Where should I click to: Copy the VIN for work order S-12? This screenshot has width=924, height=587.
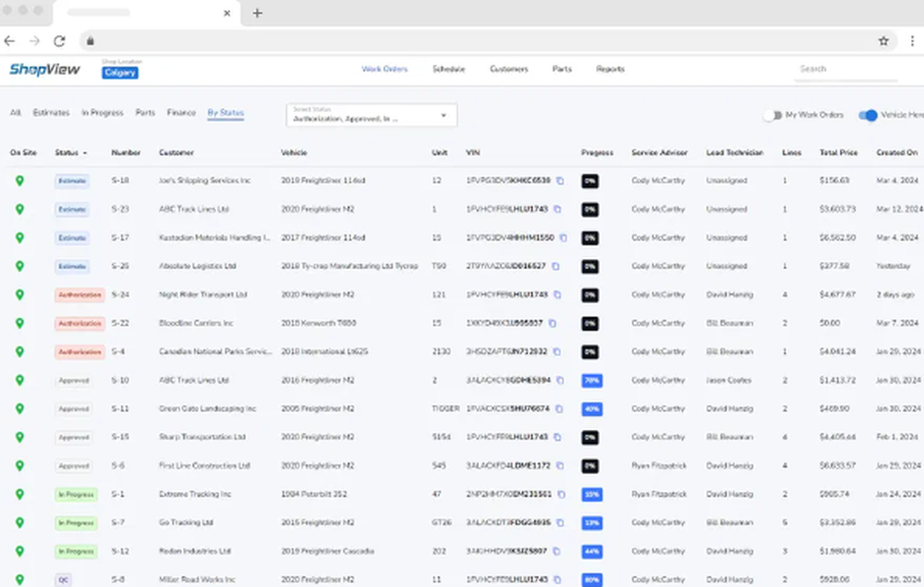556,552
